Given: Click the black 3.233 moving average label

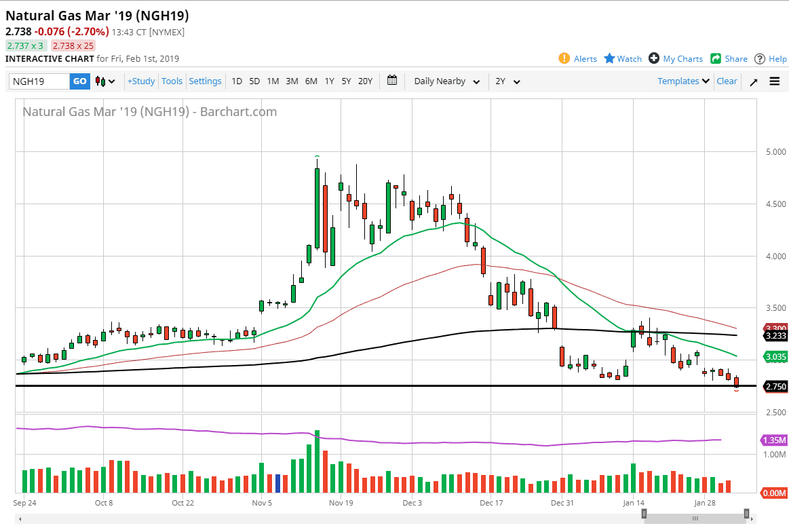Looking at the screenshot, I should point(775,336).
